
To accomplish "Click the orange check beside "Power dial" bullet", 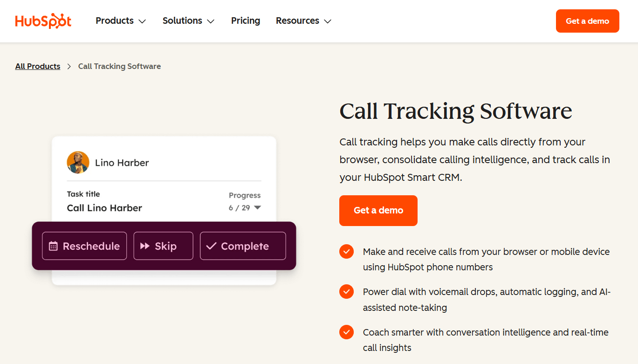I will click(346, 291).
